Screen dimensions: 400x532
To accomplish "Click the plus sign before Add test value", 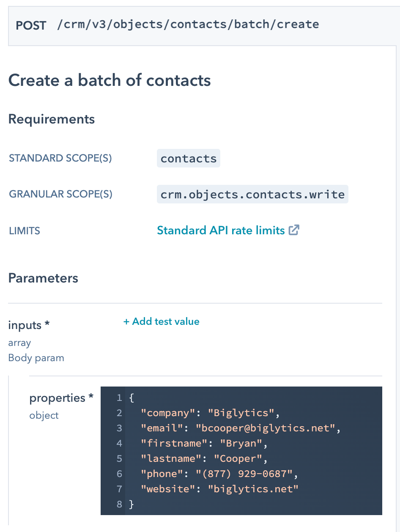I will (126, 321).
